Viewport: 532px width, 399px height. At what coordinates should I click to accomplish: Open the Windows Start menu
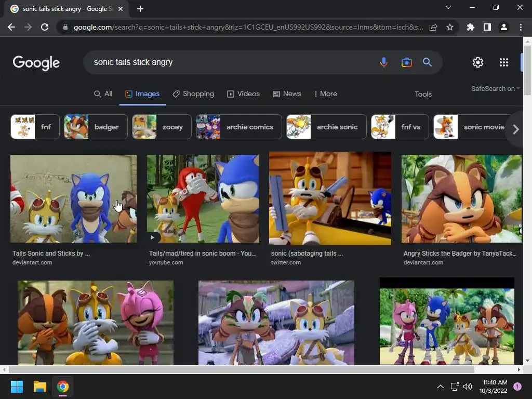17,387
